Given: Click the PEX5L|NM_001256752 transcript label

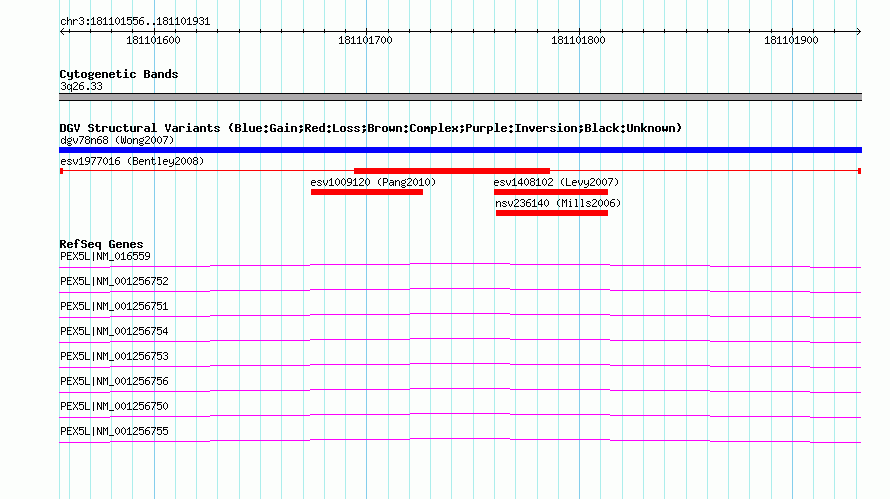Looking at the screenshot, I should 114,282.
